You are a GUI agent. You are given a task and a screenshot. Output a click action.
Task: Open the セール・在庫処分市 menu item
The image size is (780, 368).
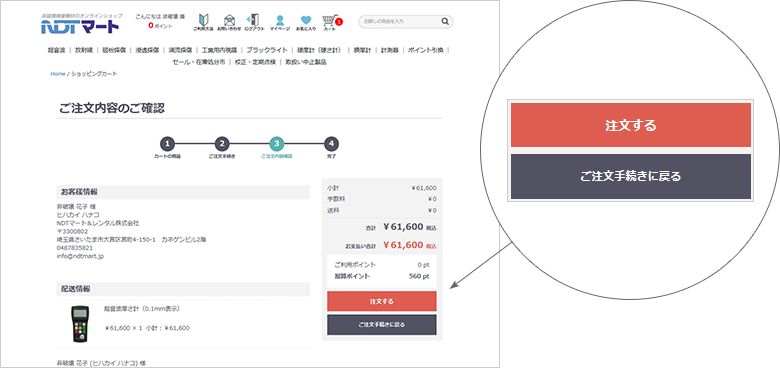(199, 62)
